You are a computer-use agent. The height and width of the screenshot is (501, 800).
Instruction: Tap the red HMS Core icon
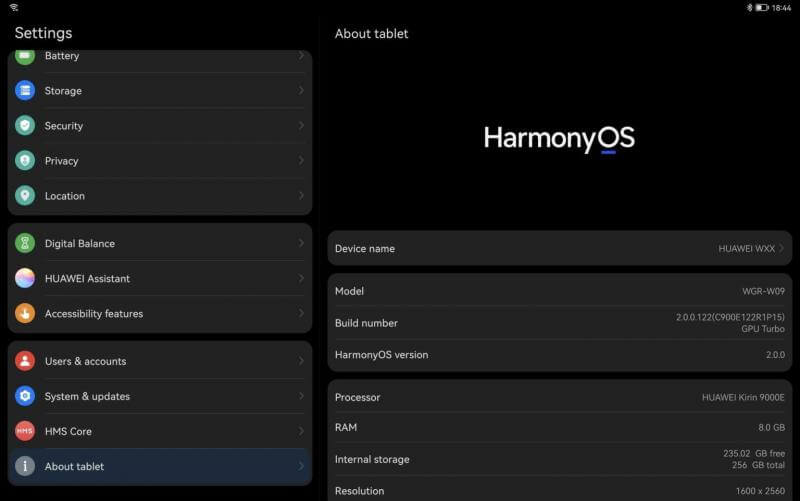[x=25, y=432]
